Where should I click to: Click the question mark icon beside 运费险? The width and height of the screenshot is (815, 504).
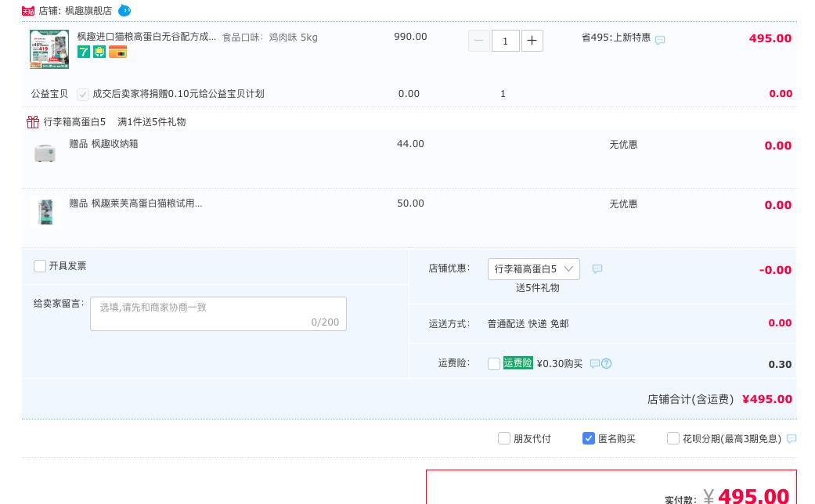point(607,363)
